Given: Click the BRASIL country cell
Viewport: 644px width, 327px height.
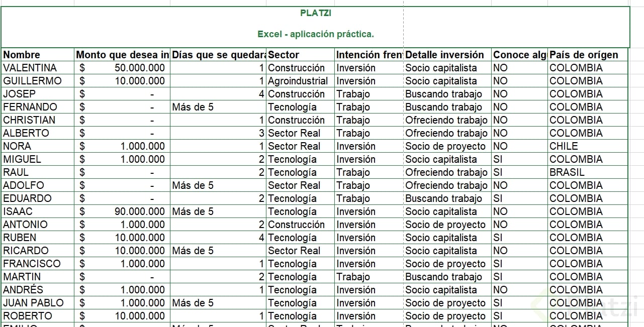Looking at the screenshot, I should [x=567, y=172].
